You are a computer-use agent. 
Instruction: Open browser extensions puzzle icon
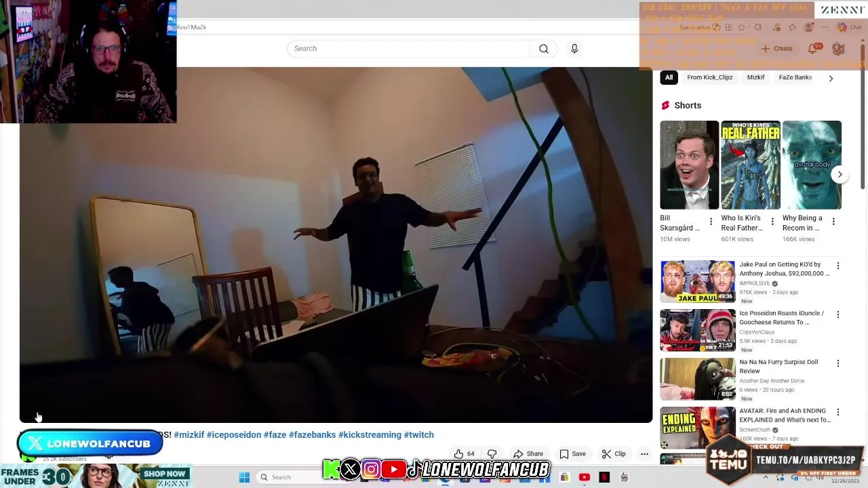click(758, 27)
